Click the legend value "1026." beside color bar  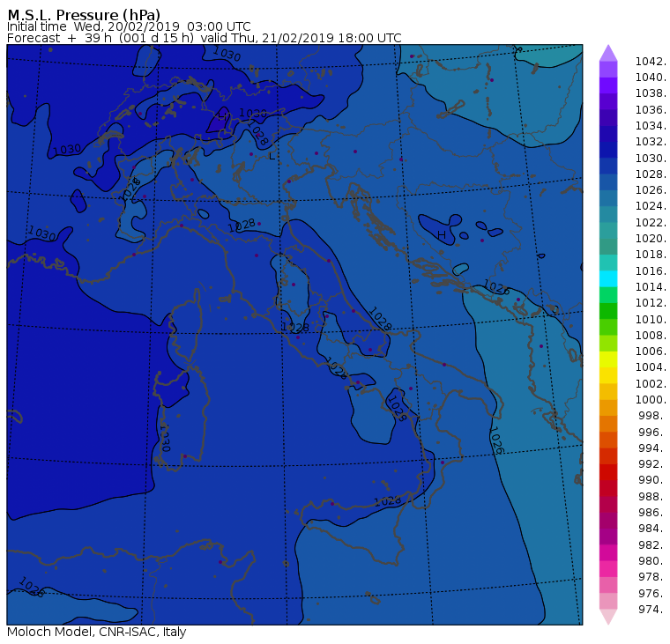pos(651,189)
